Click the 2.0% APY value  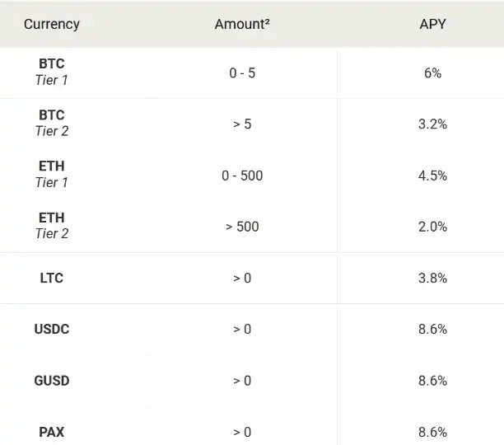click(x=432, y=227)
